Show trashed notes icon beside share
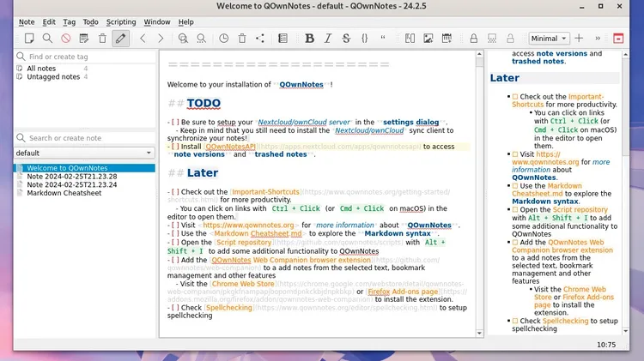This screenshot has height=361, width=644. click(x=242, y=39)
